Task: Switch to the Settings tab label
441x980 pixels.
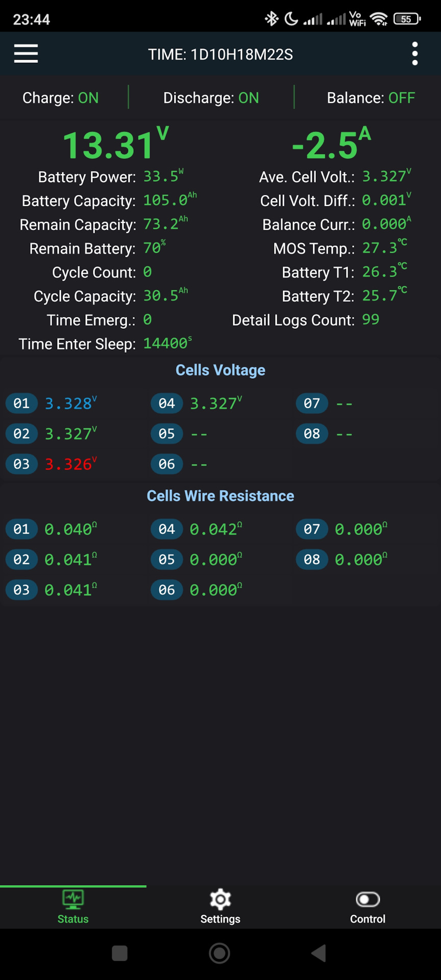Action: click(x=220, y=919)
